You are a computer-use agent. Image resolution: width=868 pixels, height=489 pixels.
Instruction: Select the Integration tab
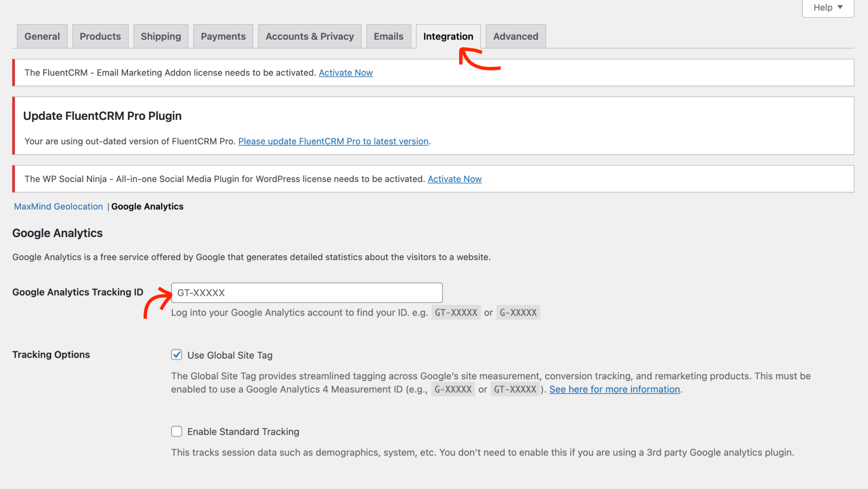448,36
